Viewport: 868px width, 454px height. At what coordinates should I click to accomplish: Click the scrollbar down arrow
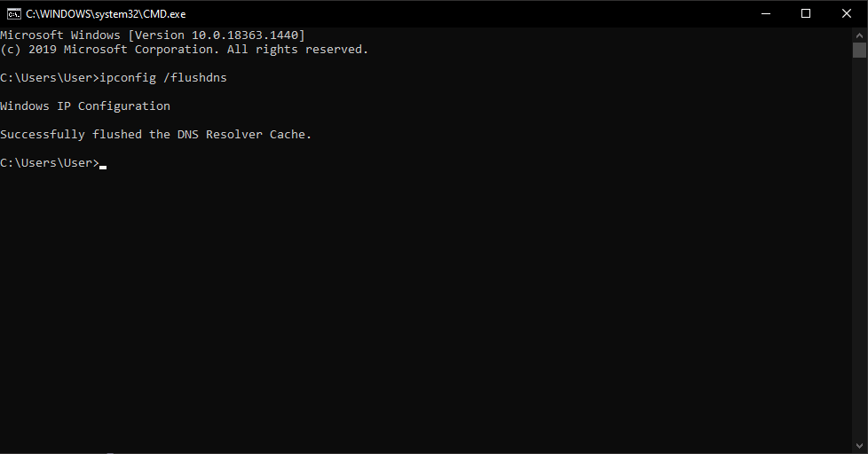[860, 447]
